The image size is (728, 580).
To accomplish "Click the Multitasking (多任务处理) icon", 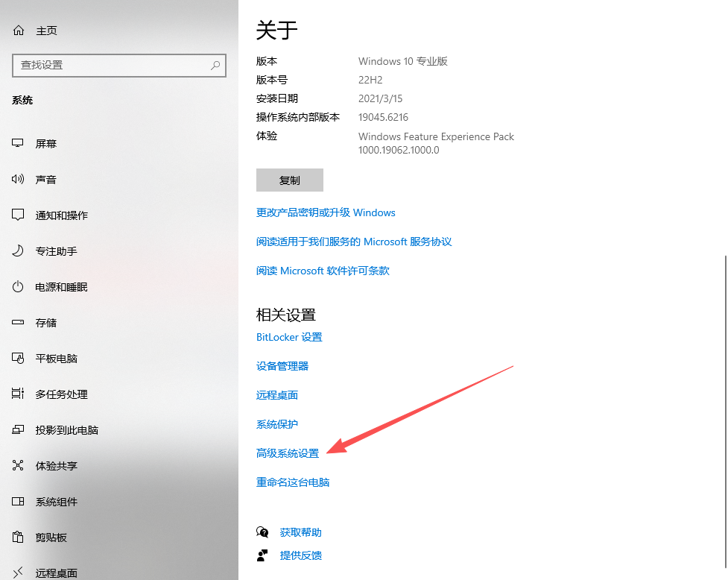I will click(18, 394).
